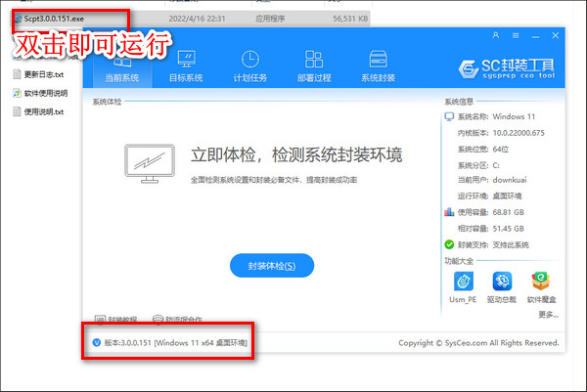Click the 使用容量 68.81 GB value
Screen dimensions: 587x392
[x=508, y=212]
